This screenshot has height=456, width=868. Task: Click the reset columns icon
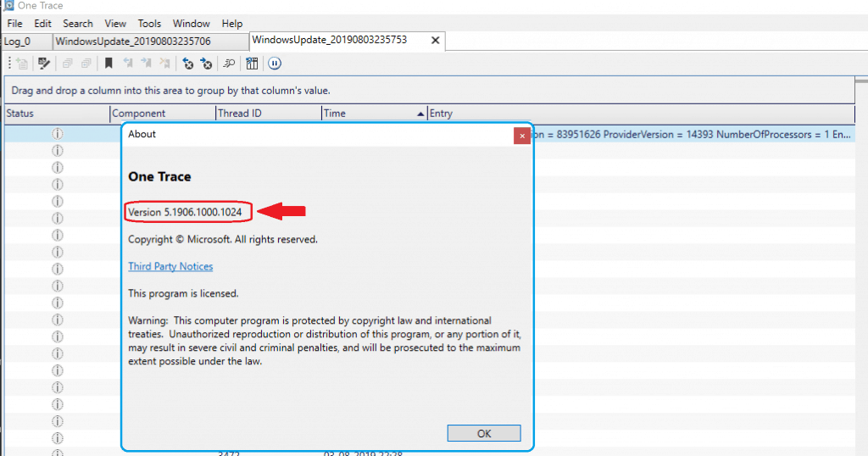point(252,64)
